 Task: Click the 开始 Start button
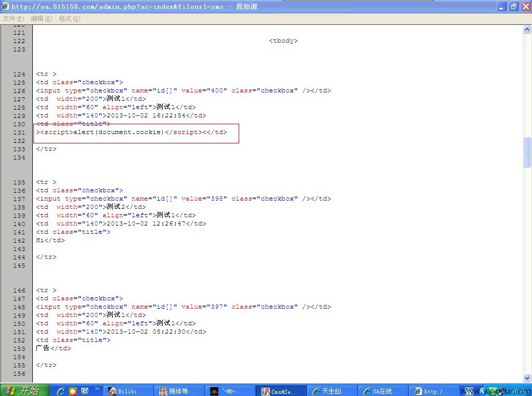(x=25, y=391)
